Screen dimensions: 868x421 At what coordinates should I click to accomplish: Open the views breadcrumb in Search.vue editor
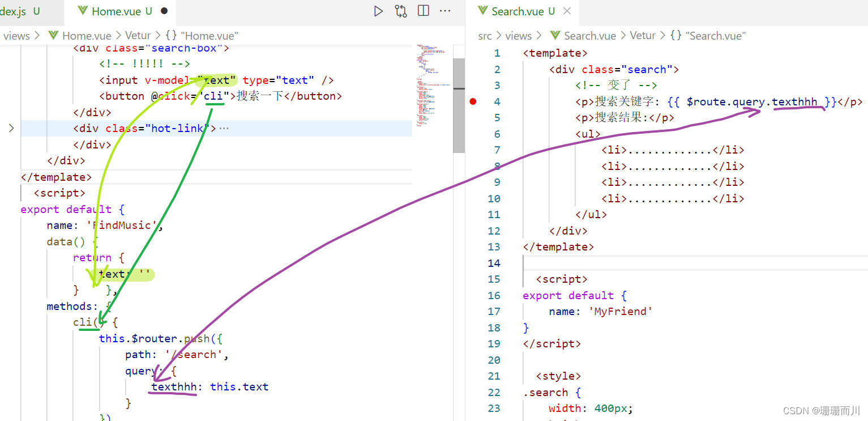(x=518, y=36)
